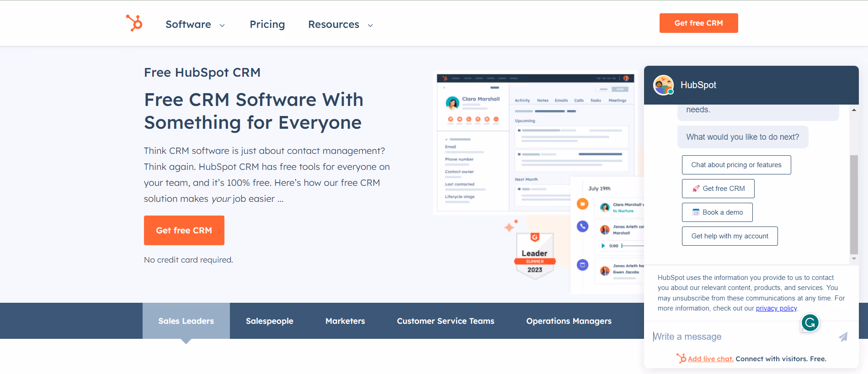Click 'What would you like to do next?' message
Viewport: 868px width, 374px height.
coord(743,137)
